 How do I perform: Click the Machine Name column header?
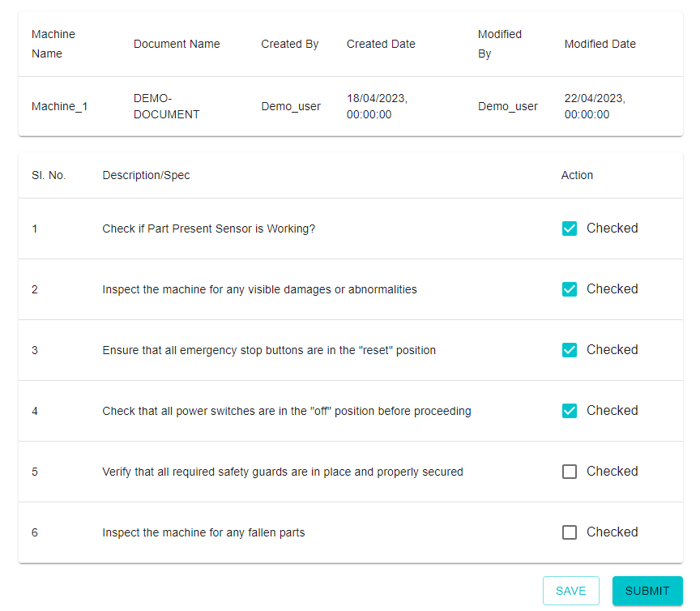coord(53,44)
